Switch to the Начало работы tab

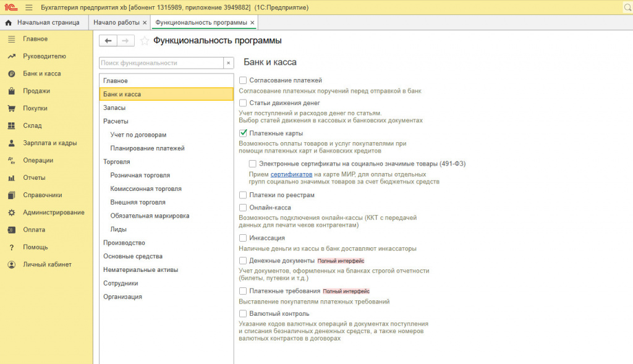tap(116, 23)
